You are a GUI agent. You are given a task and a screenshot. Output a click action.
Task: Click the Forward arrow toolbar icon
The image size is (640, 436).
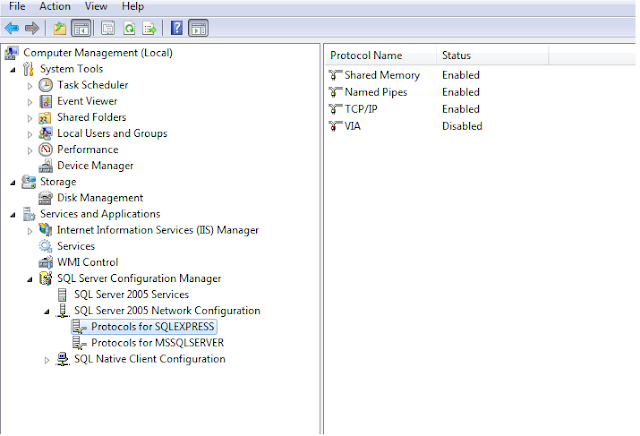click(x=32, y=28)
